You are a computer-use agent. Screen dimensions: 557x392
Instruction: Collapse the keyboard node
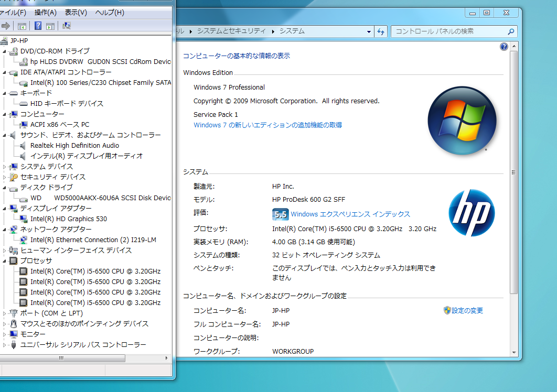(x=5, y=93)
